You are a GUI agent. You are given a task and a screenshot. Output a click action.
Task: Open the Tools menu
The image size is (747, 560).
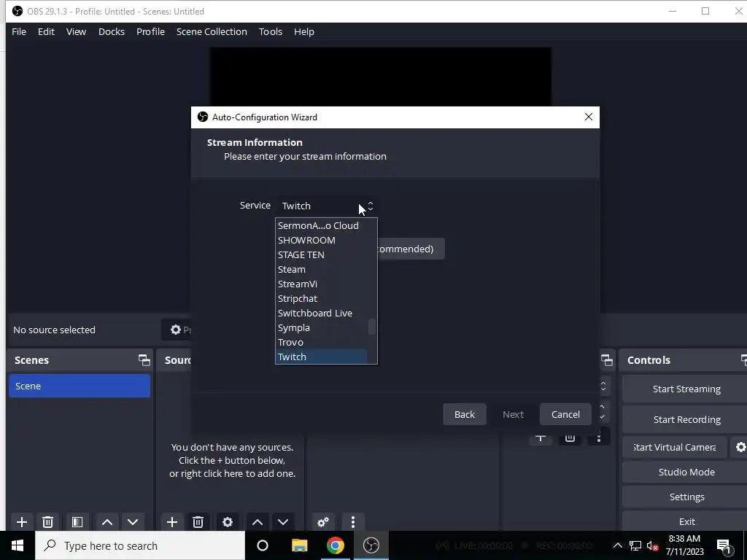[x=271, y=31]
